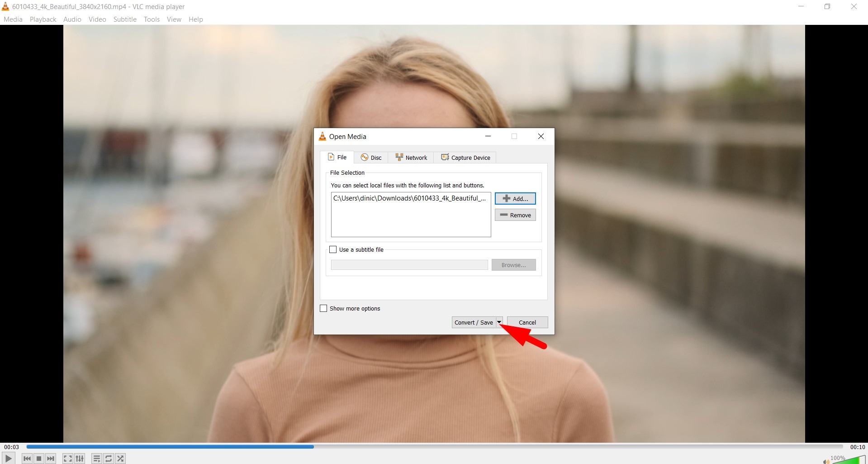
Task: Open the Video menu
Action: pyautogui.click(x=97, y=19)
